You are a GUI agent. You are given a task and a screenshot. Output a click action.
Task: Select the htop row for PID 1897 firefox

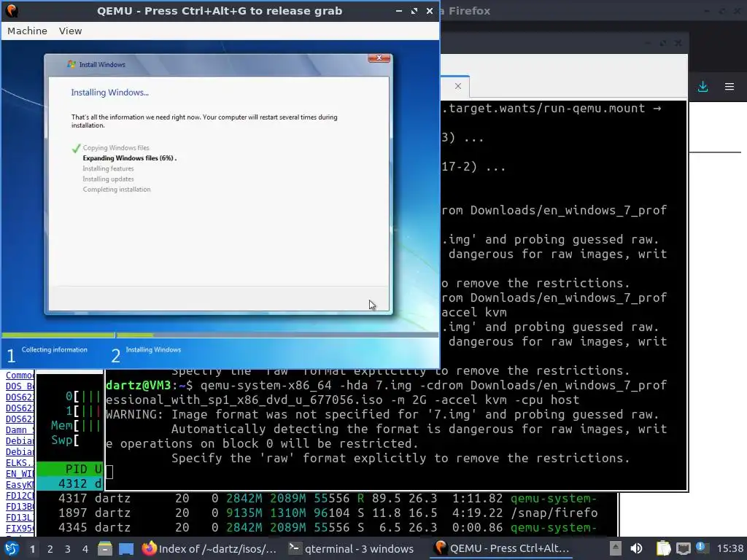pyautogui.click(x=328, y=513)
